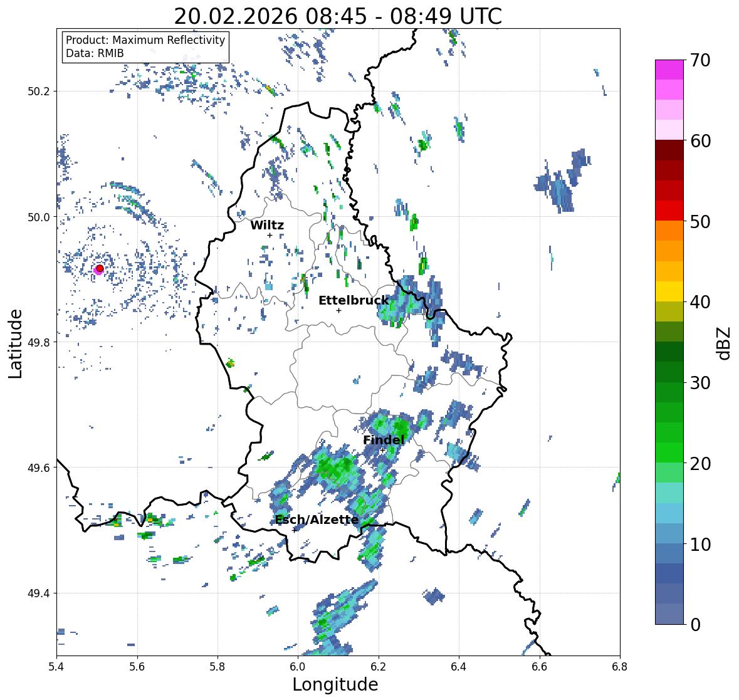739x700 pixels.
Task: Click the 0 value on colorbar
Action: [695, 625]
